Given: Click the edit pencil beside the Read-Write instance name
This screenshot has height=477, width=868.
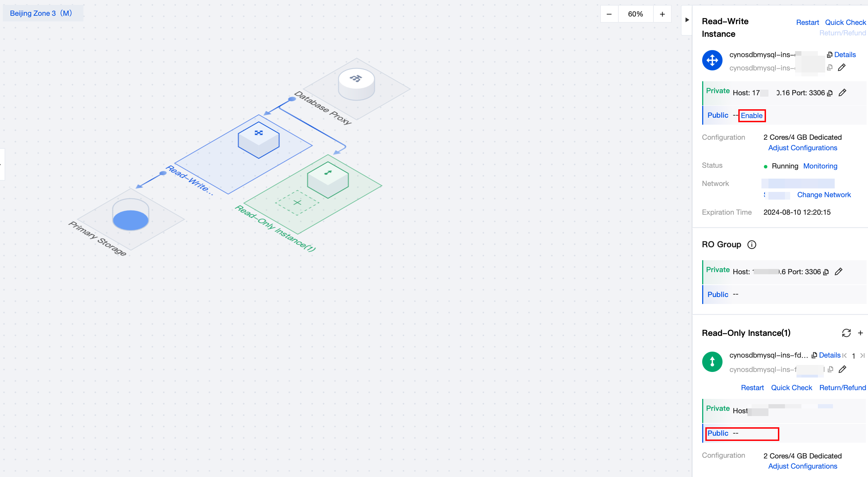Looking at the screenshot, I should coord(842,67).
